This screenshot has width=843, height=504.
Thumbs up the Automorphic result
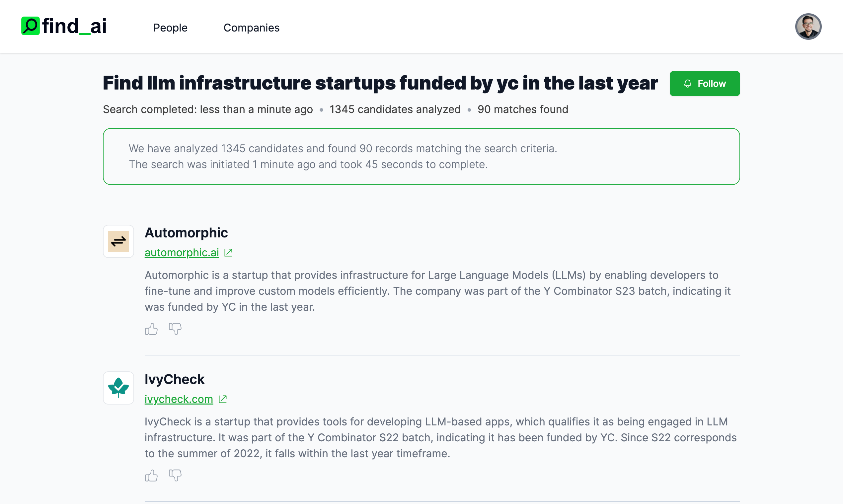pyautogui.click(x=151, y=329)
